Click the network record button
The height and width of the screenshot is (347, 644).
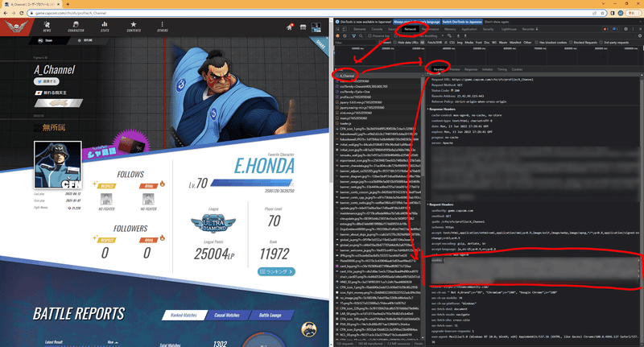[x=338, y=35]
